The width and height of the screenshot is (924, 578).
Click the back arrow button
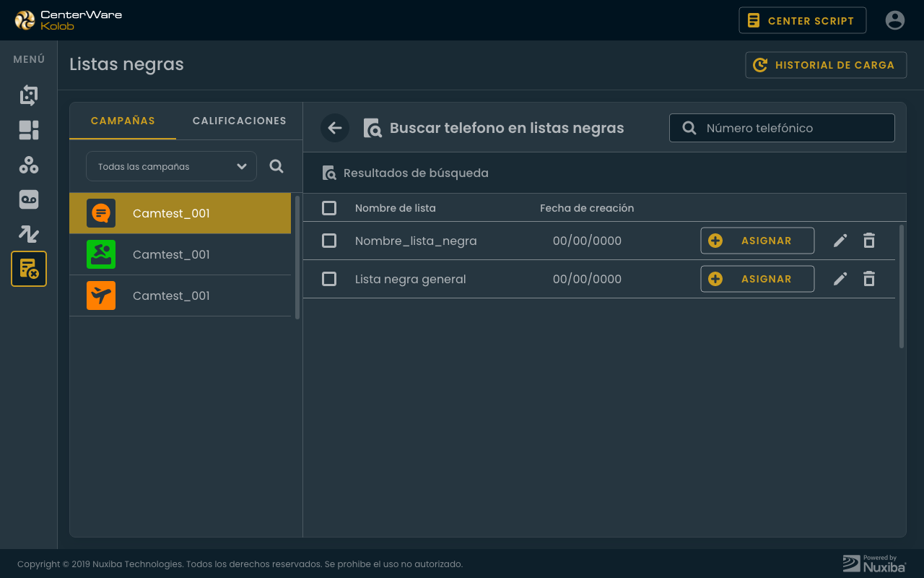point(335,128)
